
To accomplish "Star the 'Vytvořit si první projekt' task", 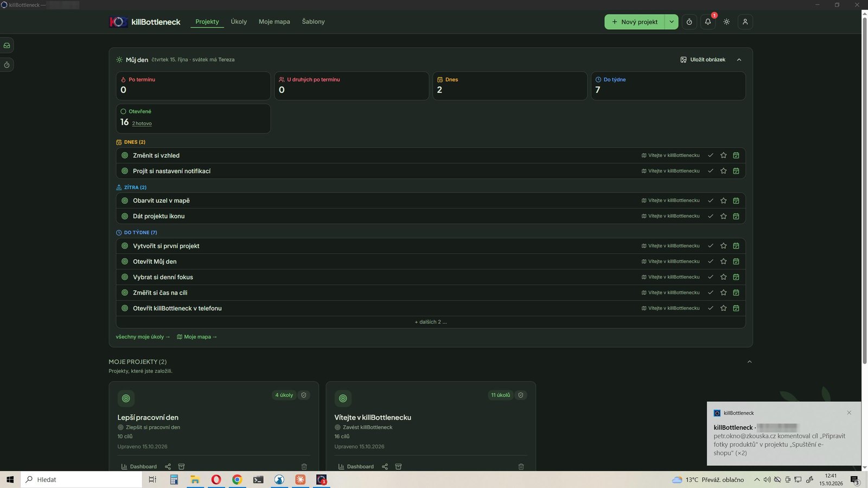I will 724,246.
